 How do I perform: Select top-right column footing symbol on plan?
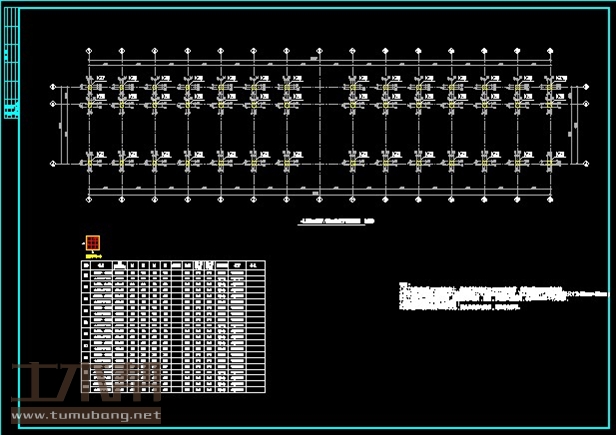[x=548, y=88]
